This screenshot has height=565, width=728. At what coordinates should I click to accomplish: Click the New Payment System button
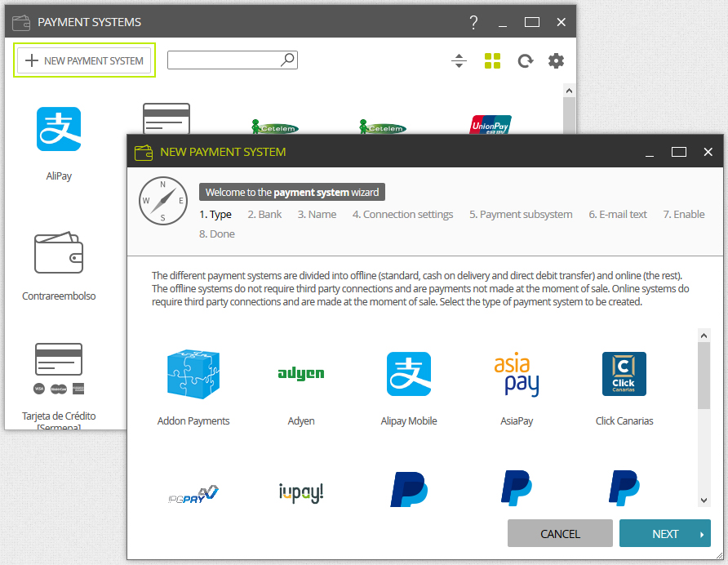84,60
